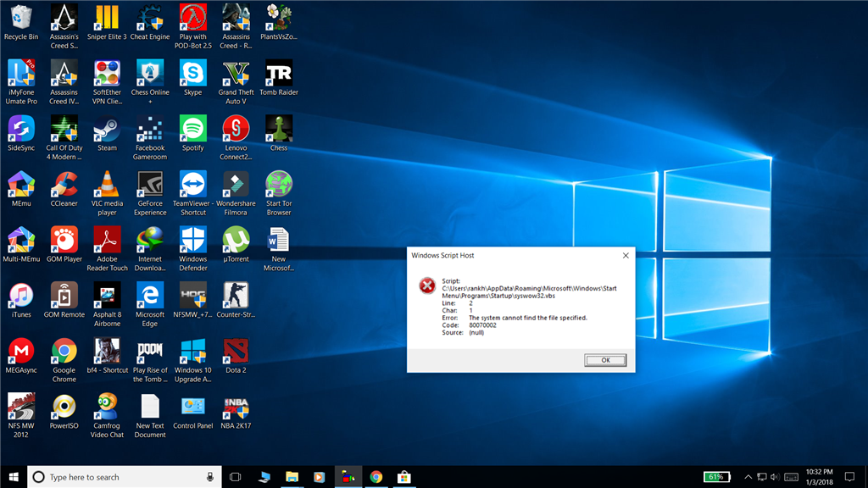Screen dimensions: 868x488
Task: Select Play Rise of the Tomb icon
Action: click(x=150, y=359)
